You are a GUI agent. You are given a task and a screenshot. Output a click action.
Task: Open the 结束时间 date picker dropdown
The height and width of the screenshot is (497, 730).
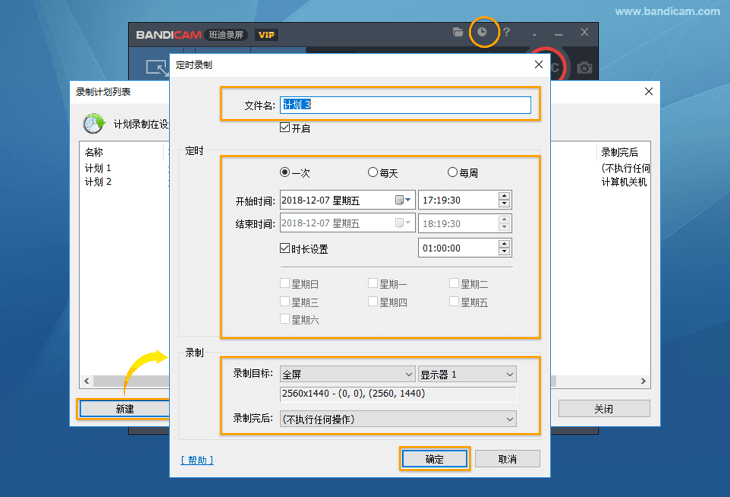[x=403, y=223]
